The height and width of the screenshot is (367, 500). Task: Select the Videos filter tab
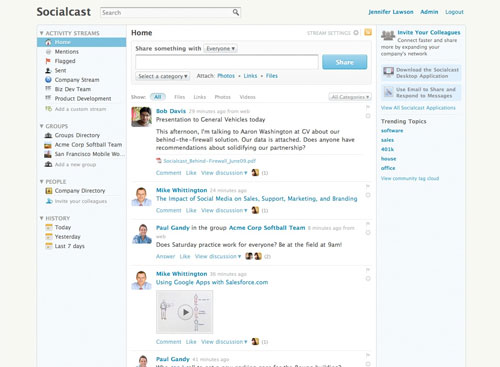247,97
